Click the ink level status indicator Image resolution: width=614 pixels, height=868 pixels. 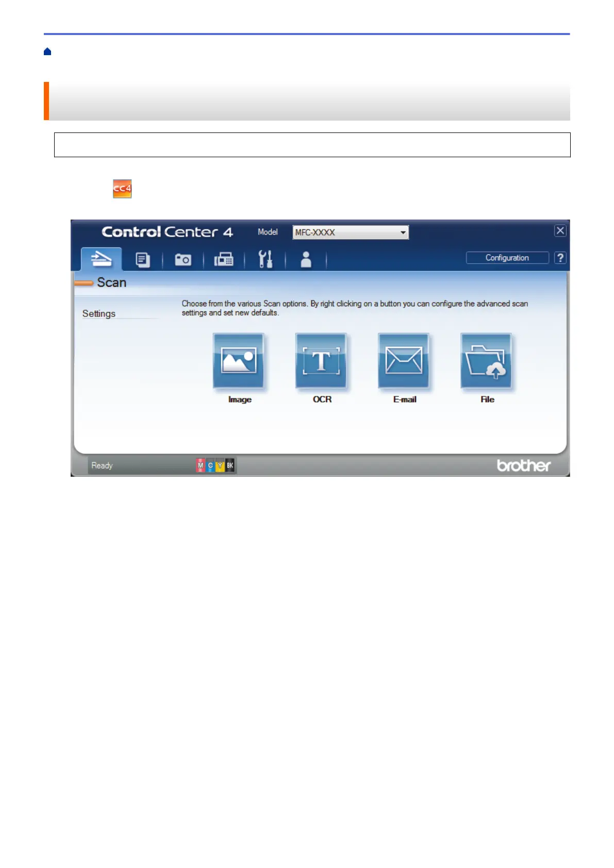(215, 465)
